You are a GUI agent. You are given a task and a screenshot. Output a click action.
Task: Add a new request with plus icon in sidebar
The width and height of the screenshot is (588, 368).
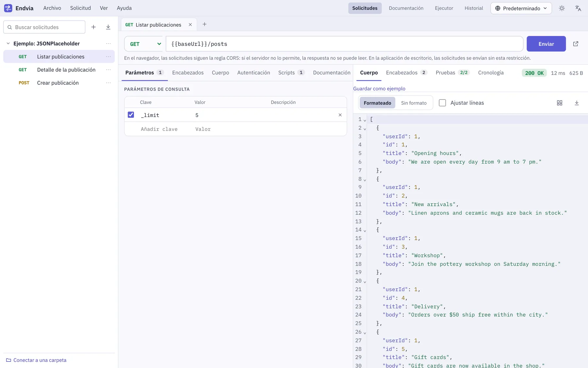coord(93,27)
